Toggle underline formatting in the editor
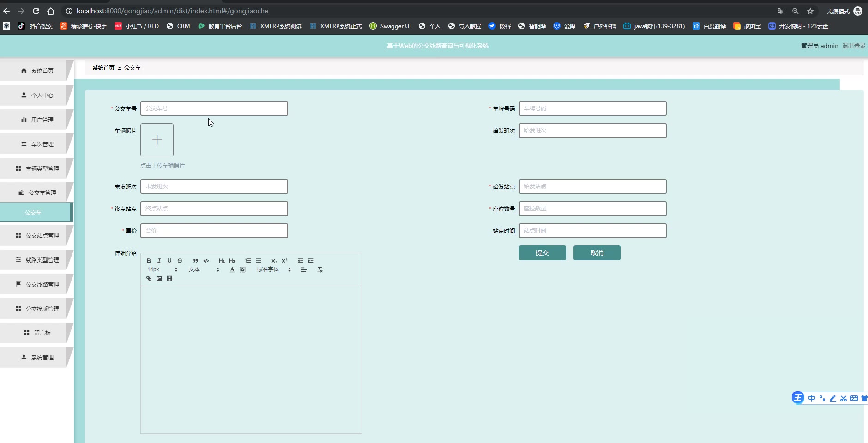 pos(169,261)
